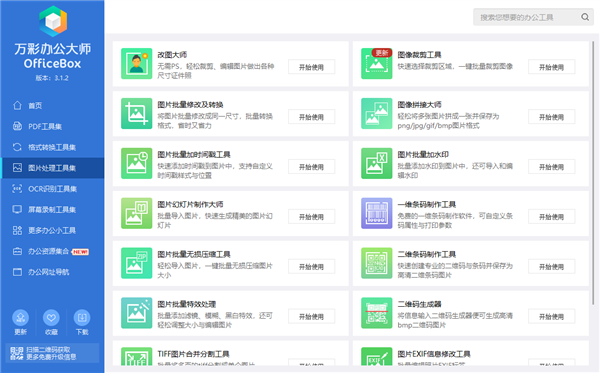This screenshot has width=600, height=373.
Task: Click the 图片批量无损压缩工具 ZIP icon
Action: [136, 263]
